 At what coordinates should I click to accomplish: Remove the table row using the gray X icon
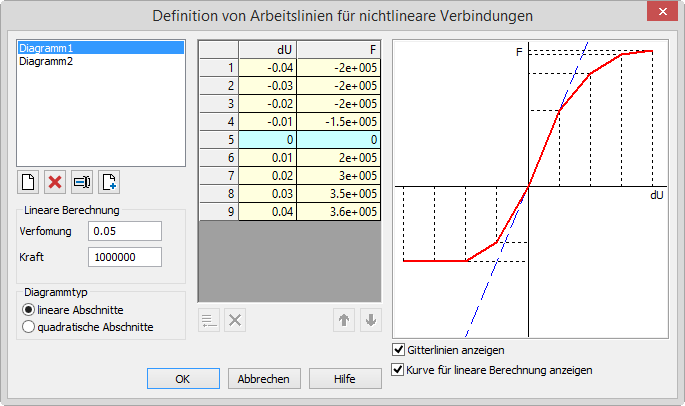click(x=235, y=320)
